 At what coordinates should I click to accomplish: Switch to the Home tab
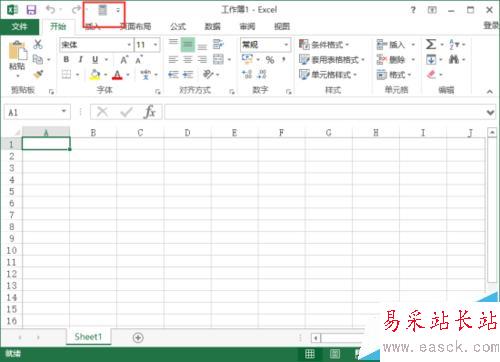58,26
